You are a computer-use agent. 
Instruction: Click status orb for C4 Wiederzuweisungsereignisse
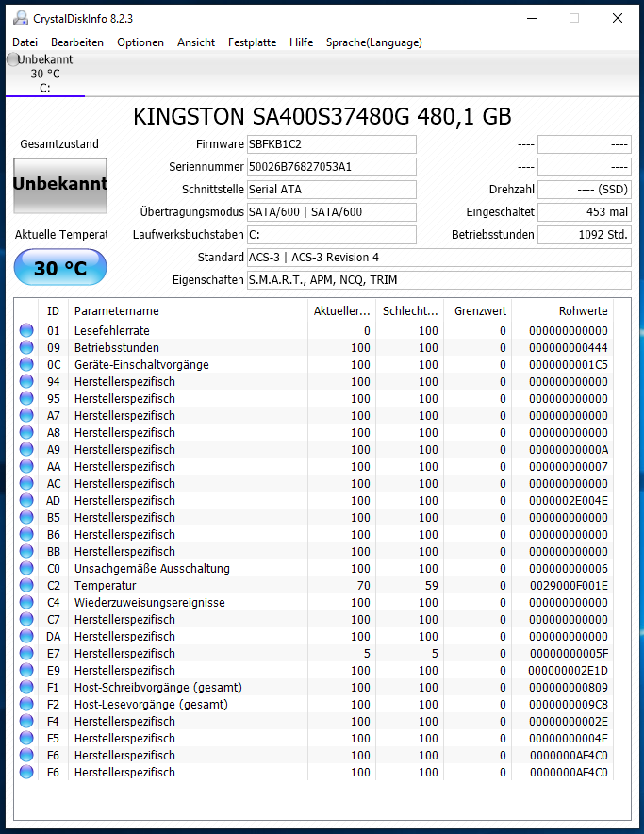click(x=26, y=602)
